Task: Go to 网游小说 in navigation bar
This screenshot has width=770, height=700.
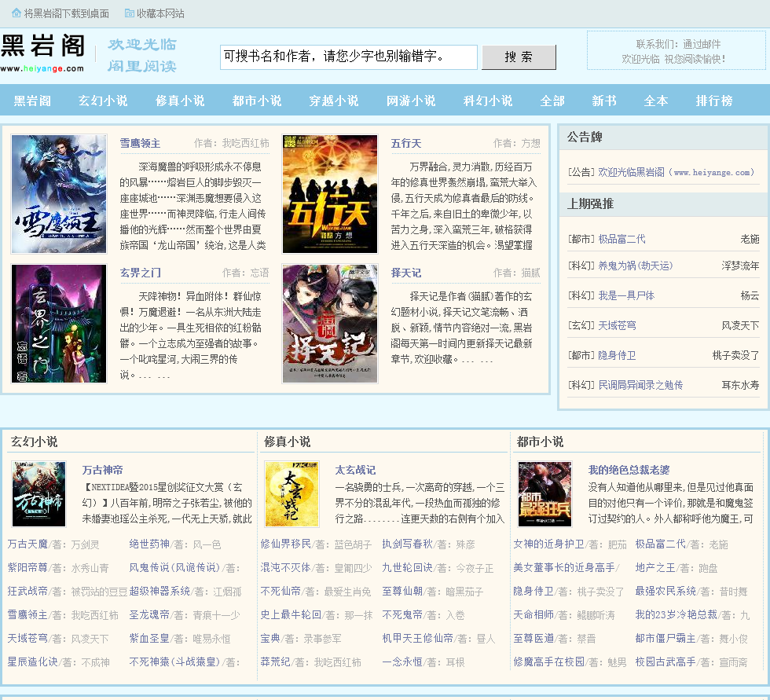Action: (411, 101)
